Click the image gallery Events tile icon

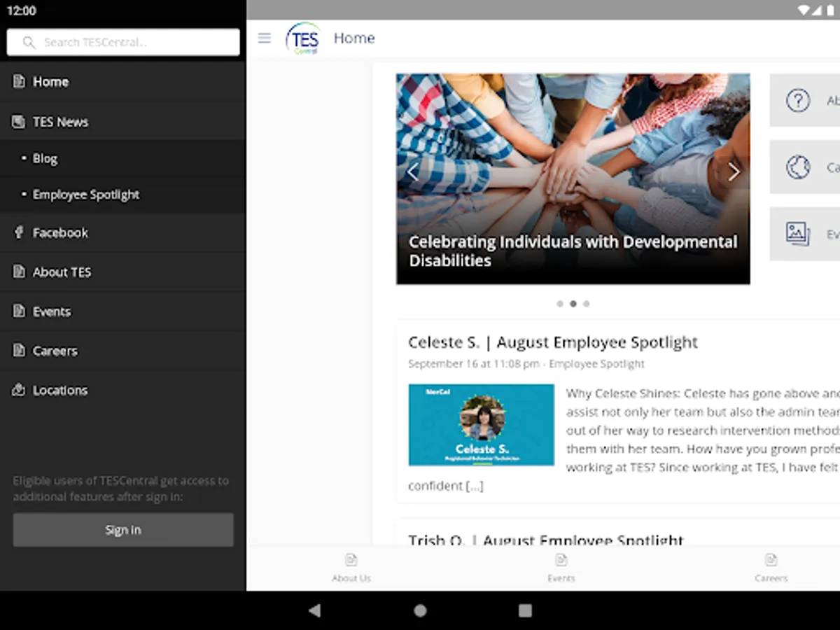pyautogui.click(x=798, y=234)
